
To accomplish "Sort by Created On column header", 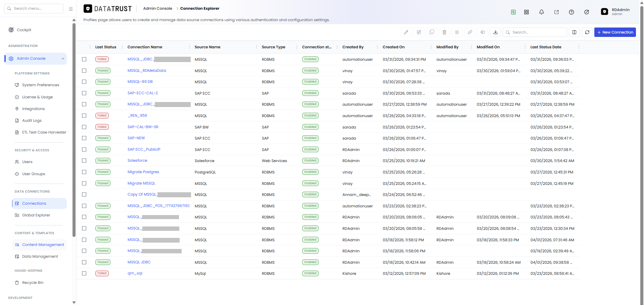I will tap(394, 47).
